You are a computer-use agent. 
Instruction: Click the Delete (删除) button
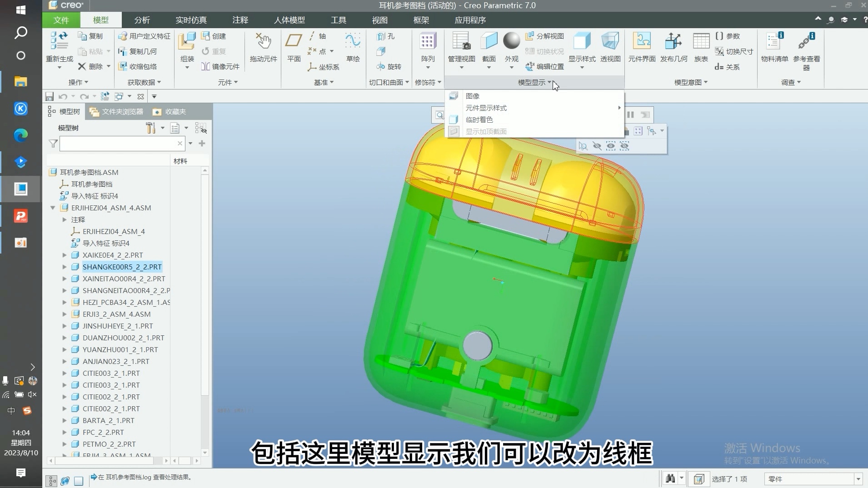90,66
